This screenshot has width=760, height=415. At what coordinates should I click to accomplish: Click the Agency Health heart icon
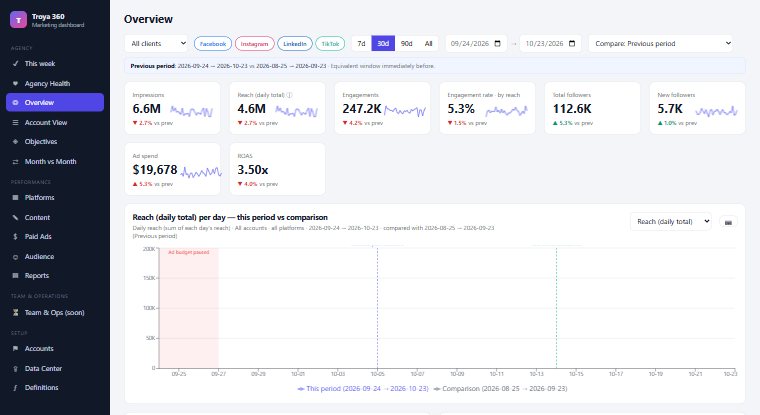16,83
